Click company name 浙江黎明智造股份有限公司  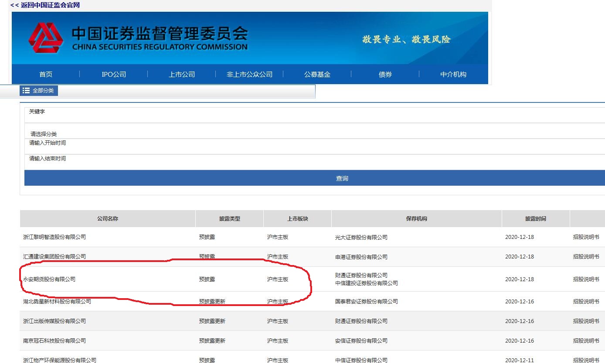(54, 237)
